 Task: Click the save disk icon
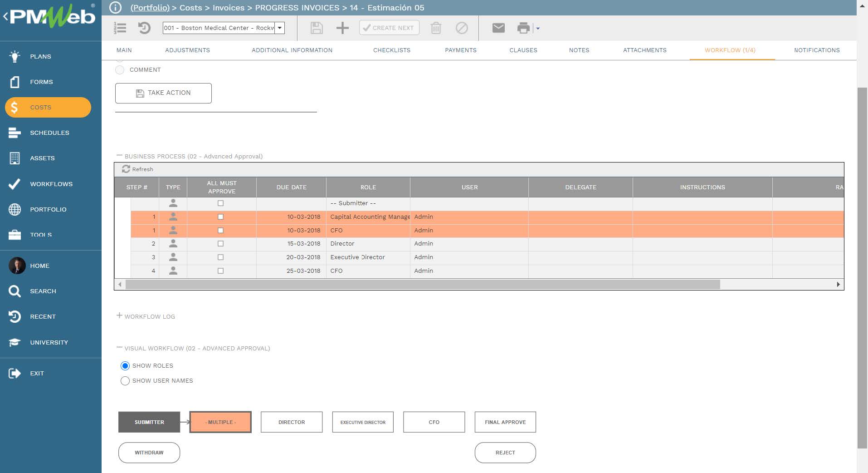[x=317, y=28]
